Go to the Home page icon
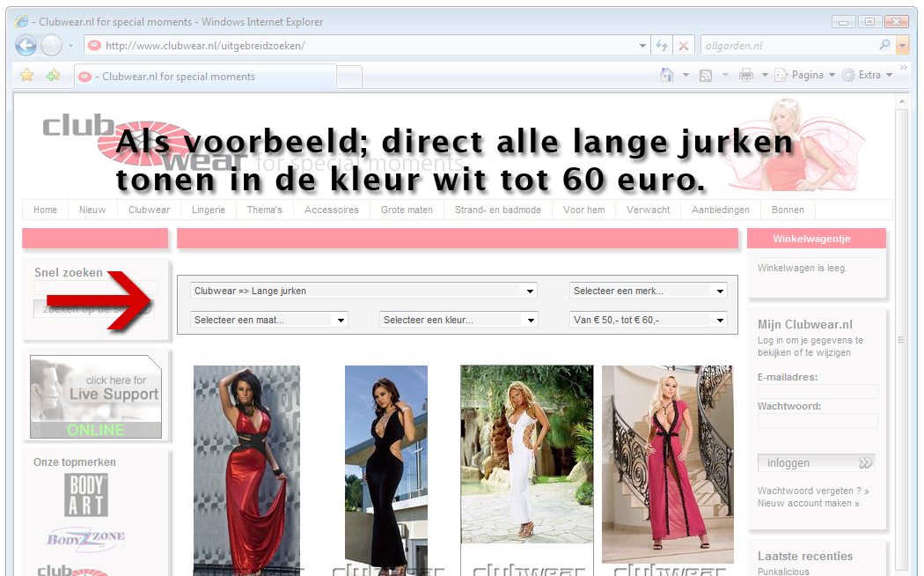924x576 pixels. click(666, 75)
